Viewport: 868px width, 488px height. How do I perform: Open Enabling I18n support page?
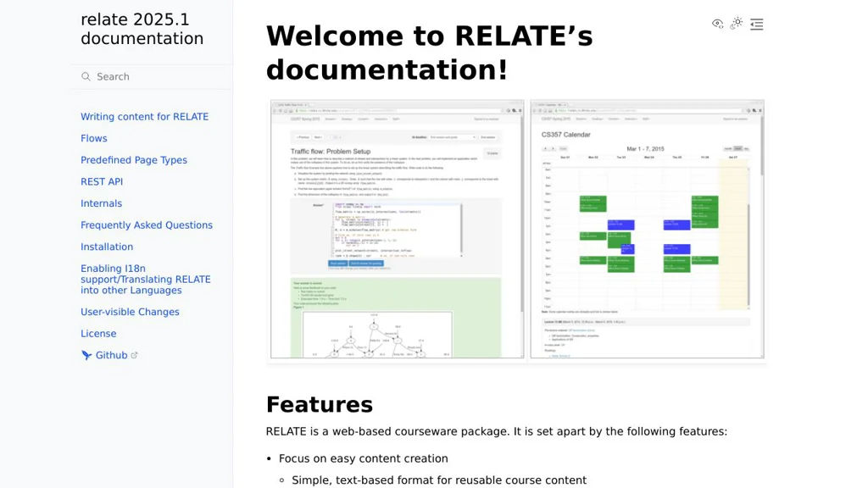pos(146,280)
